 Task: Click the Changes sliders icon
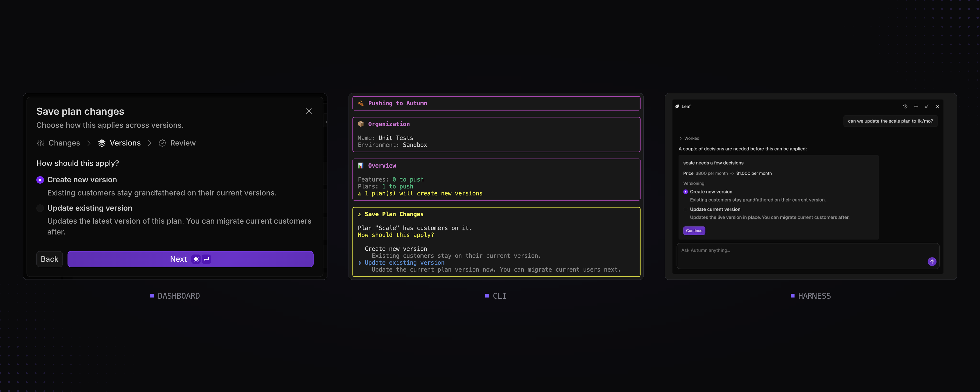coord(41,143)
